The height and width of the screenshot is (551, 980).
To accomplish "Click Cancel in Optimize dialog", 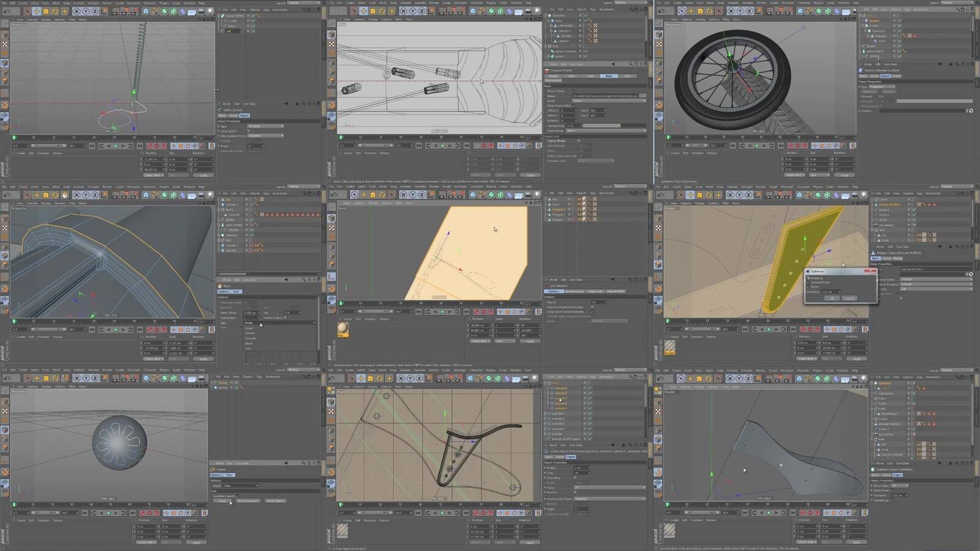I will click(850, 298).
